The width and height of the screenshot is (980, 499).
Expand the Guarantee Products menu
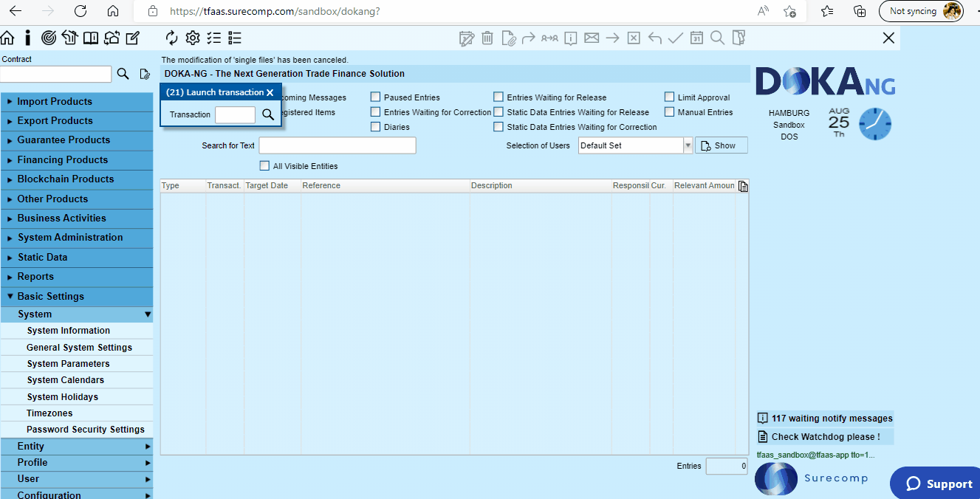(77, 140)
